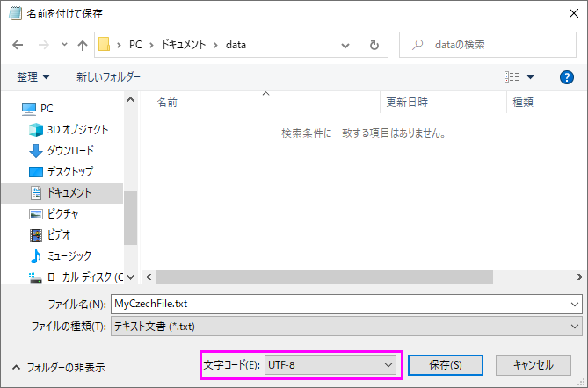588x388 pixels.
Task: Open the ファイルの種類 dropdown
Action: (x=346, y=327)
